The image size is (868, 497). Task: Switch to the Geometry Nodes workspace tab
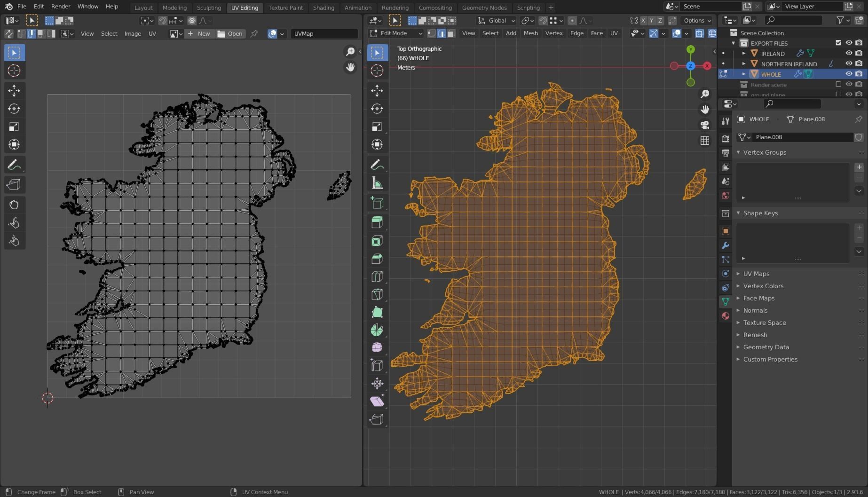[484, 8]
